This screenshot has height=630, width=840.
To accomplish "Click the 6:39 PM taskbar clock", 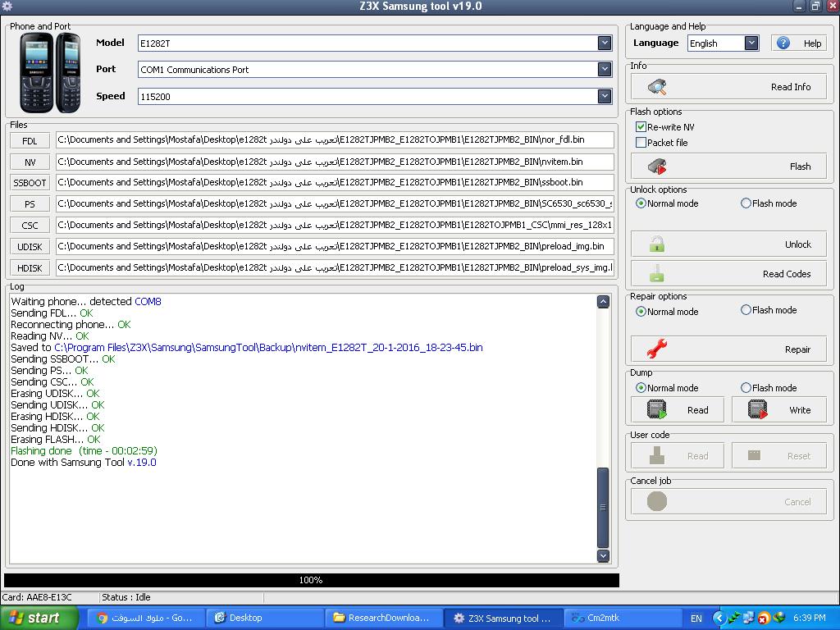I will (810, 618).
